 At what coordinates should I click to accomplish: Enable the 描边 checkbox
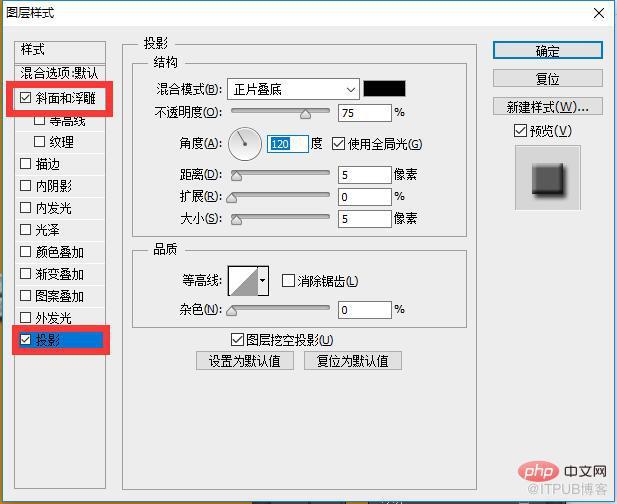pos(26,164)
